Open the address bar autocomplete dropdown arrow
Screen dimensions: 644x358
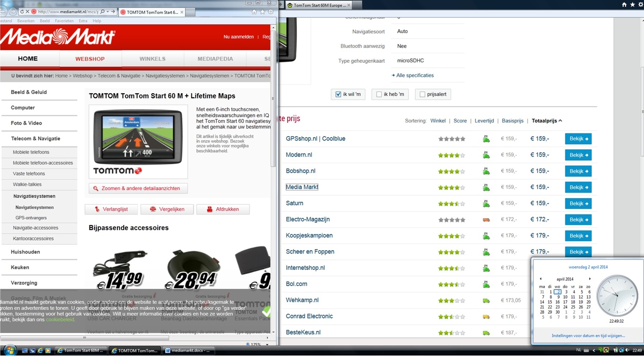[108, 12]
